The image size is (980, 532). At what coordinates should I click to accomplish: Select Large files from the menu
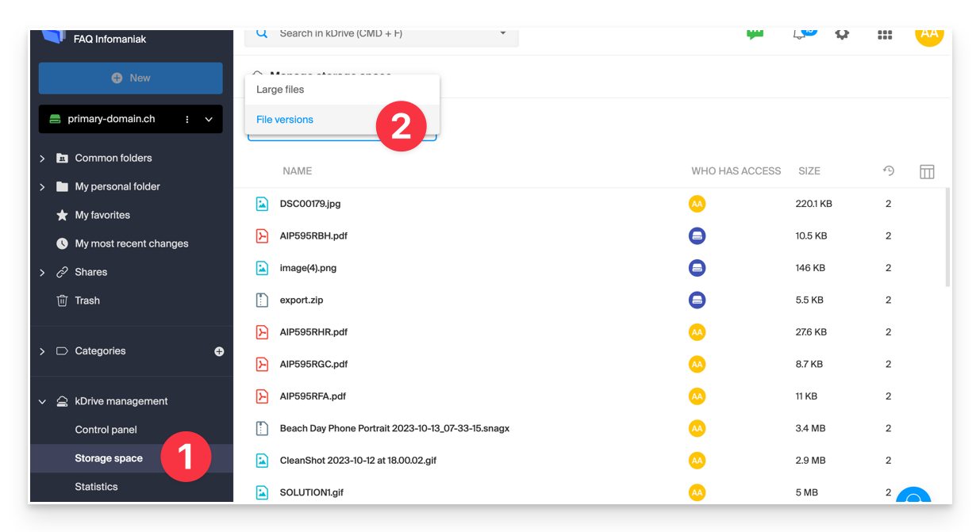click(279, 89)
